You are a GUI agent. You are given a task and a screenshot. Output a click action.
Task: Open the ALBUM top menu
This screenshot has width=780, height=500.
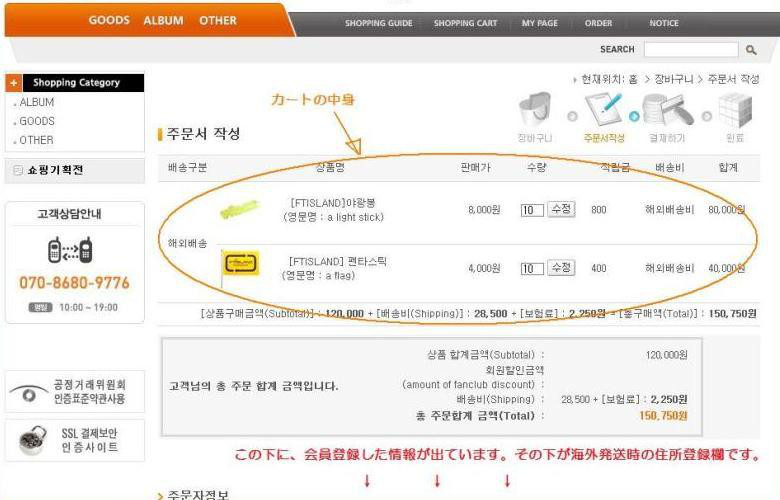click(x=163, y=20)
